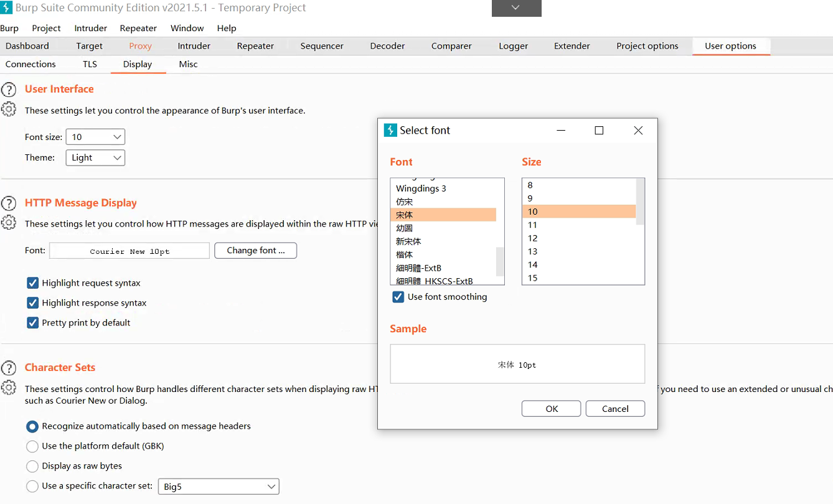Open the Repeater menu
Viewport: 833px width, 504px height.
coord(138,28)
